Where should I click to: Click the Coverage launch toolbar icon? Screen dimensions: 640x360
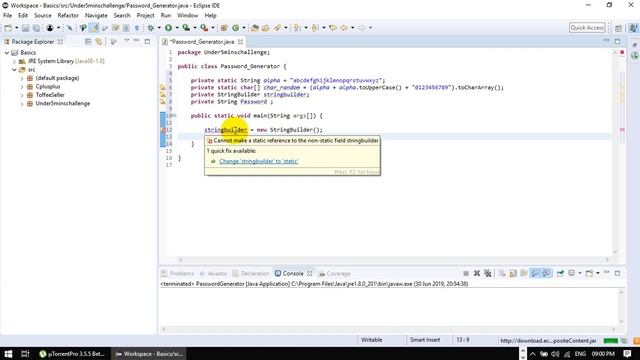[x=186, y=28]
